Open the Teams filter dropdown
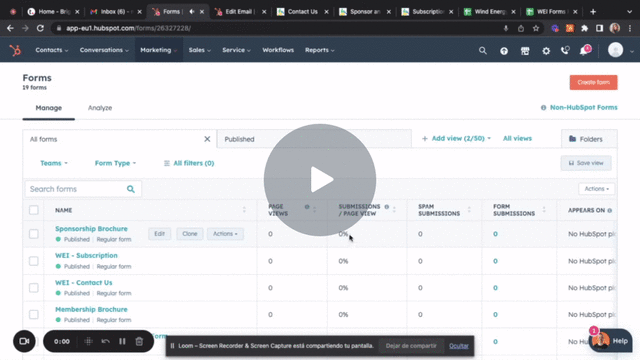 click(x=54, y=163)
